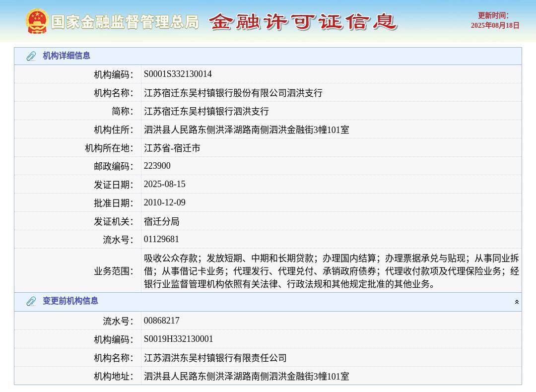Click the 机构详细信息 section heading
The image size is (536, 392).
(x=67, y=56)
